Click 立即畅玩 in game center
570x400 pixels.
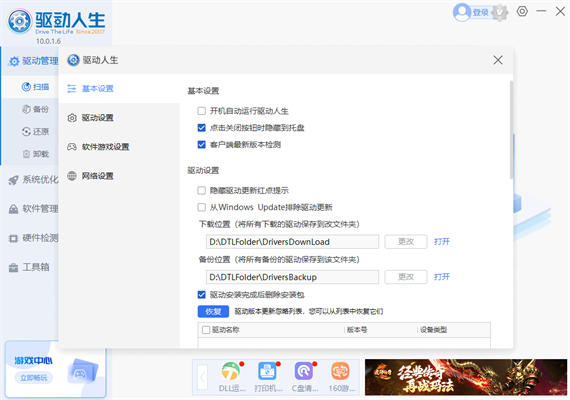tap(34, 378)
